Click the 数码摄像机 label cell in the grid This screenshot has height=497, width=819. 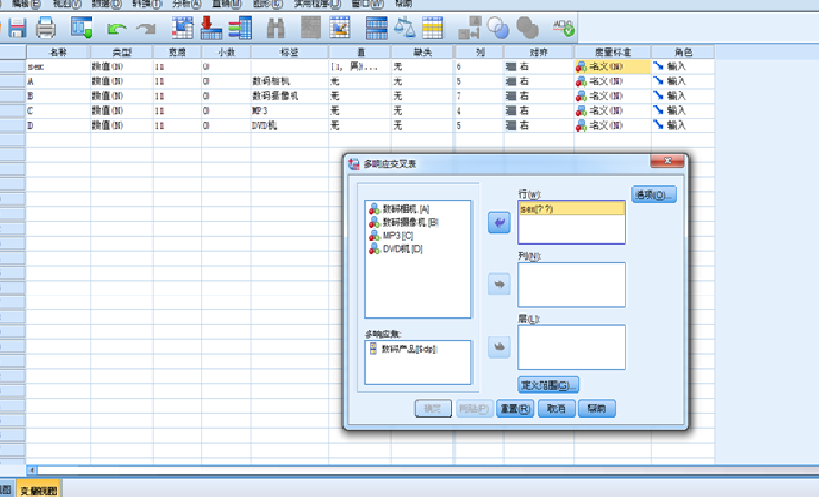click(289, 96)
